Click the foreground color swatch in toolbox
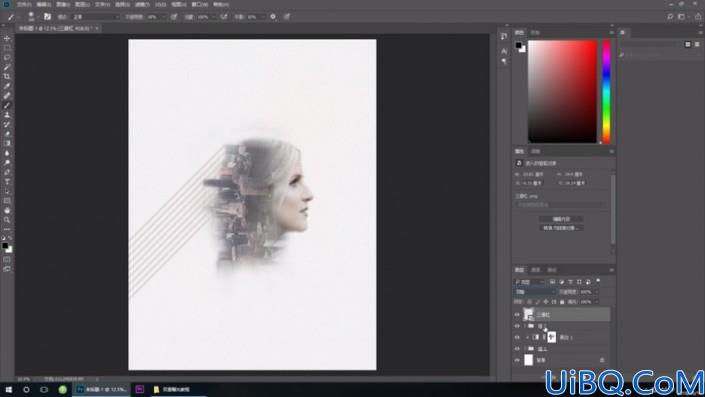Screen dimensions: 705x397 (x=5, y=245)
